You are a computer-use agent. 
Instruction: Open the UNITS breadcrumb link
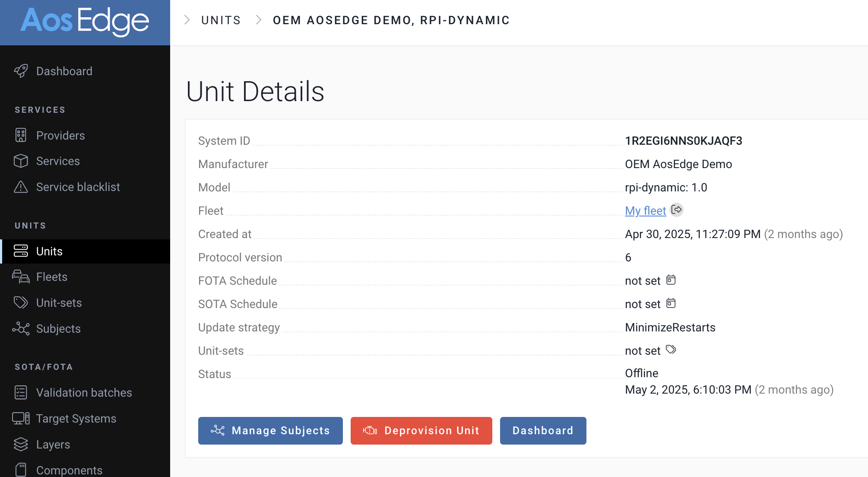[x=221, y=20]
